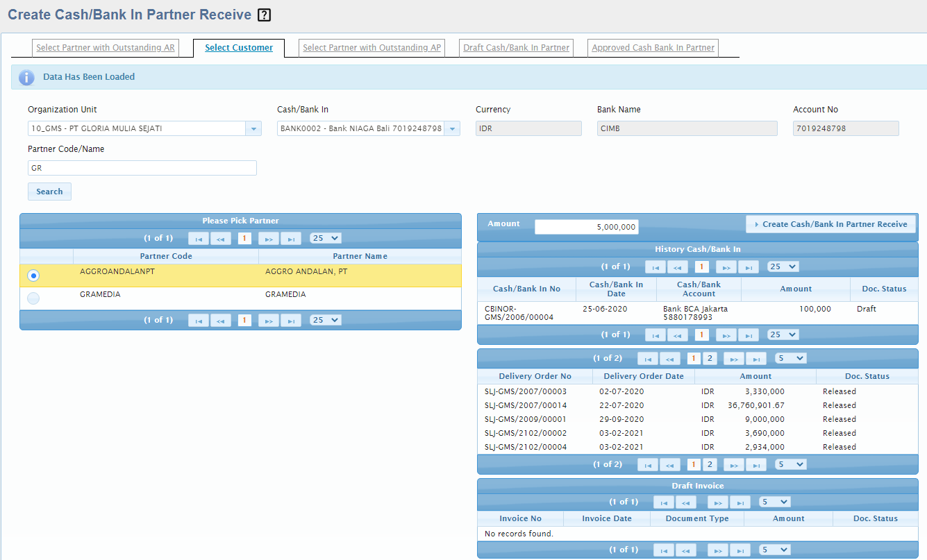
Task: Go to next page in Delivery Order top paginator
Action: point(734,358)
